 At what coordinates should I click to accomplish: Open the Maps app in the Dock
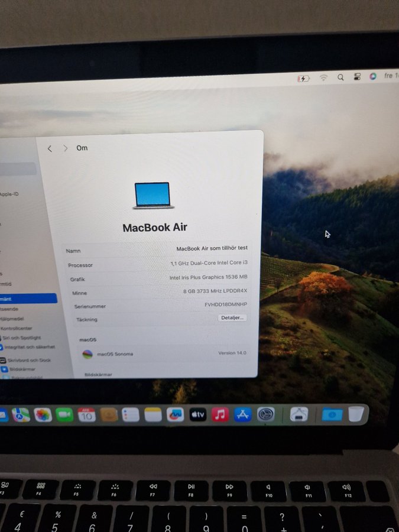[21, 416]
